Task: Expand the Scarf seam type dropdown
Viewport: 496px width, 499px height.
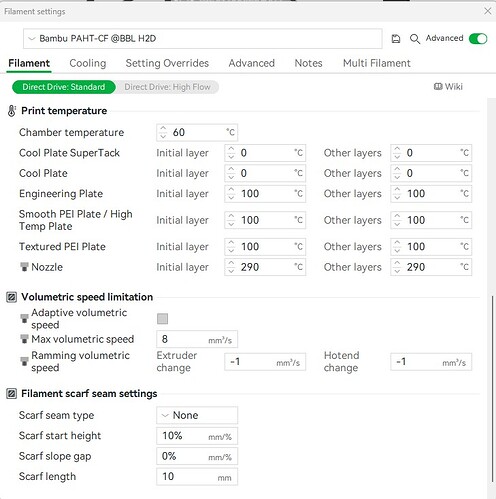Action: 197,415
